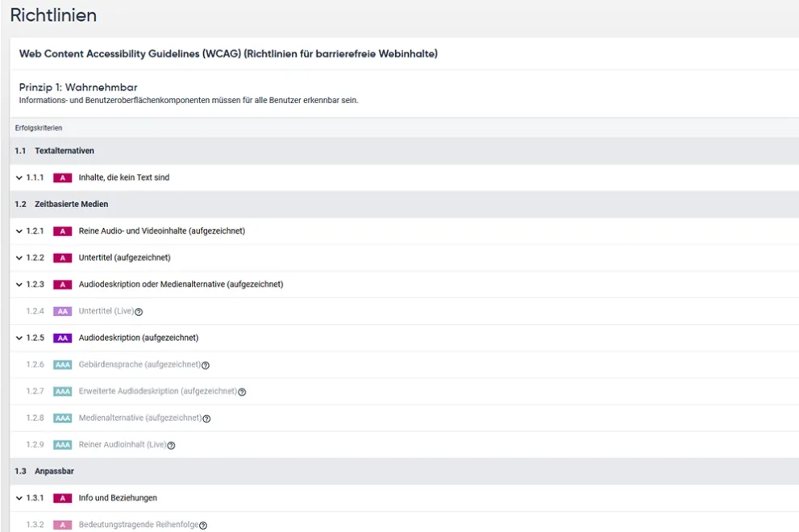
Task: Click the help icon beside Untertitel (Live)
Action: click(137, 311)
